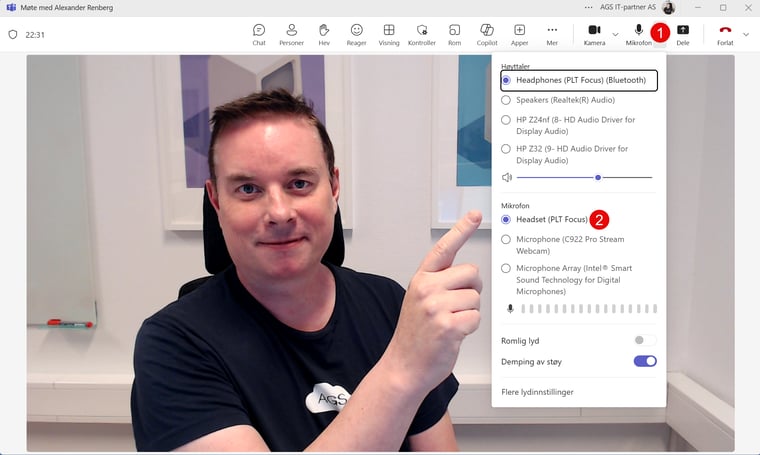Enable the Romlig lyd toggle
This screenshot has width=760, height=455.
pyautogui.click(x=645, y=341)
